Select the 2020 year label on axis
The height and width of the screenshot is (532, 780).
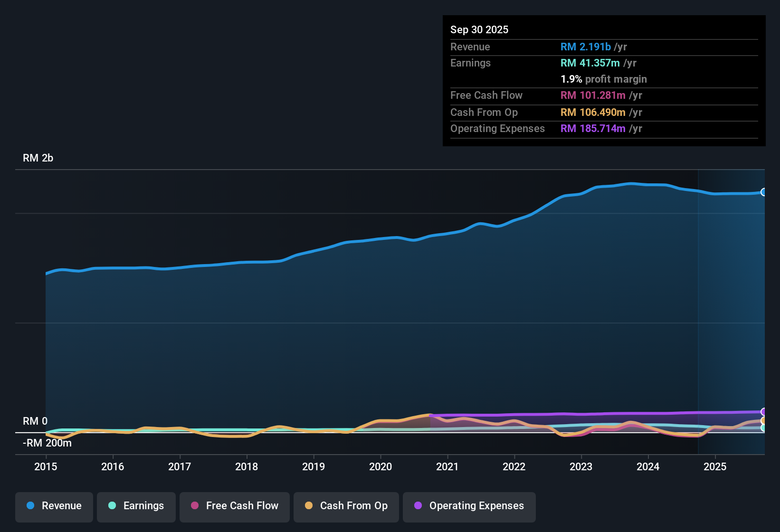point(380,467)
